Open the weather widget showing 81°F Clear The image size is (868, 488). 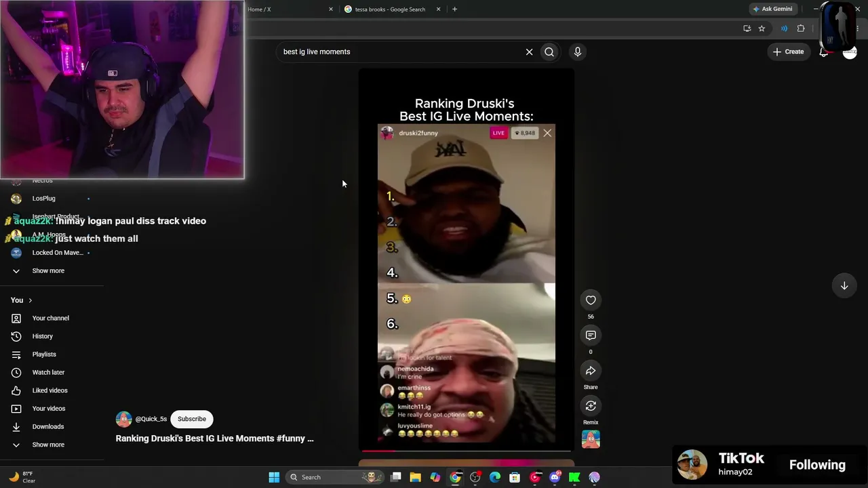22,477
